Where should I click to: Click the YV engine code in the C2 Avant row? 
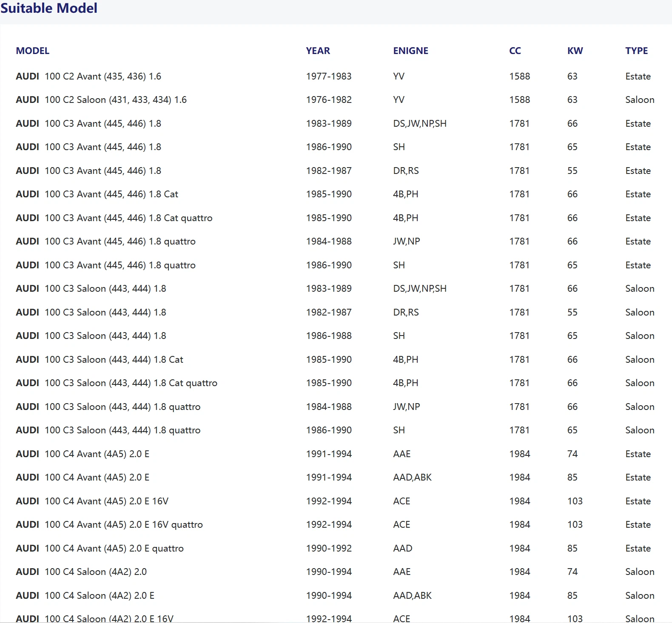click(x=399, y=77)
